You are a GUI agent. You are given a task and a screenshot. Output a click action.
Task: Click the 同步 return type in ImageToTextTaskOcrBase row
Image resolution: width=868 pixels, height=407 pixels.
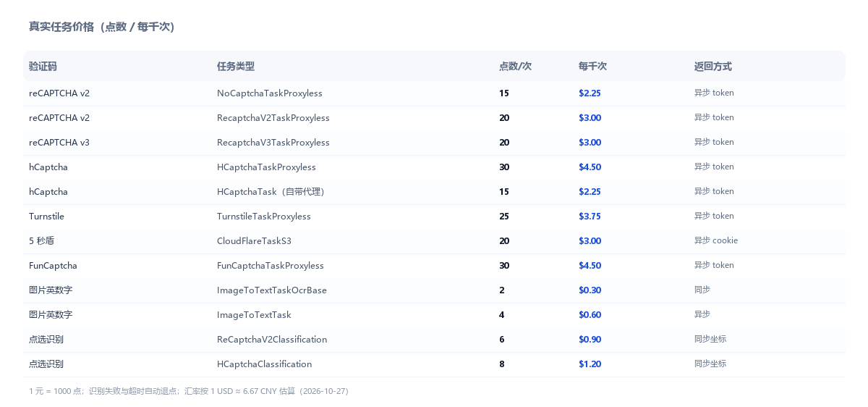coord(702,290)
